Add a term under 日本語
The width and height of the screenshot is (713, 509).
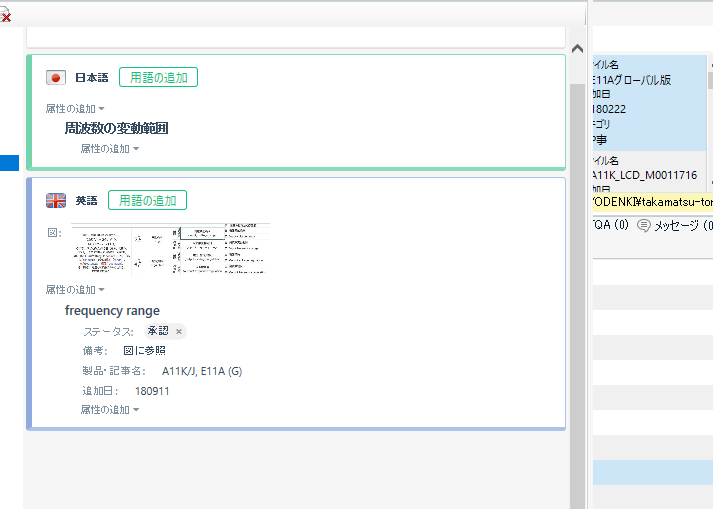pos(158,77)
